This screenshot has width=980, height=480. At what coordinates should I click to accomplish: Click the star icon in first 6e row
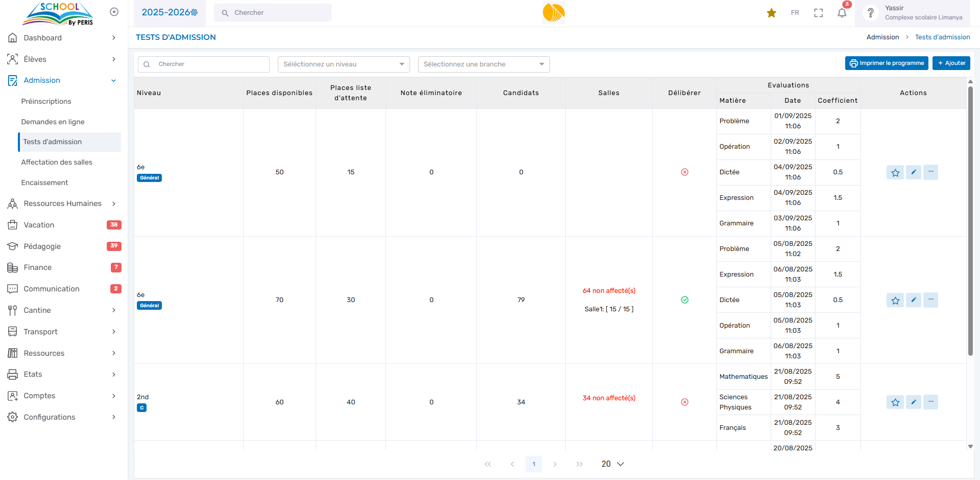point(895,172)
